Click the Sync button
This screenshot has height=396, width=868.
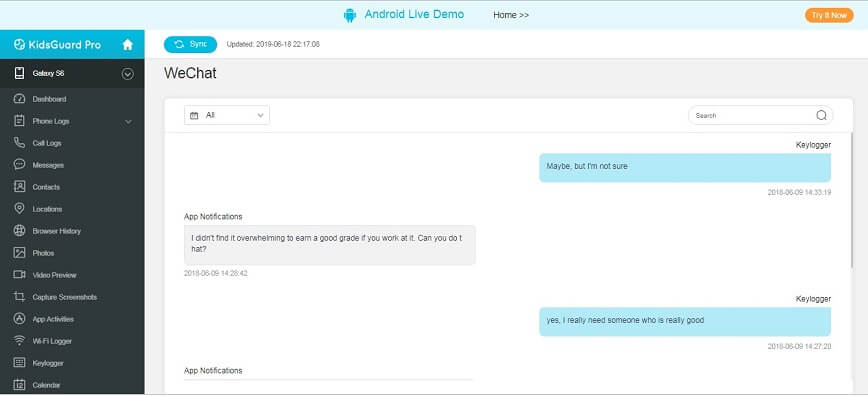point(190,44)
